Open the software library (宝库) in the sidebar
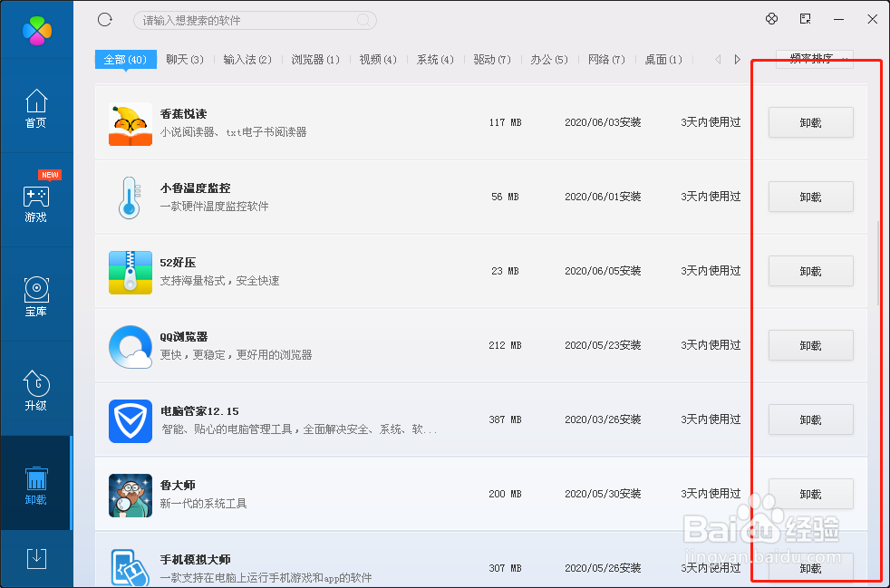 pyautogui.click(x=36, y=297)
